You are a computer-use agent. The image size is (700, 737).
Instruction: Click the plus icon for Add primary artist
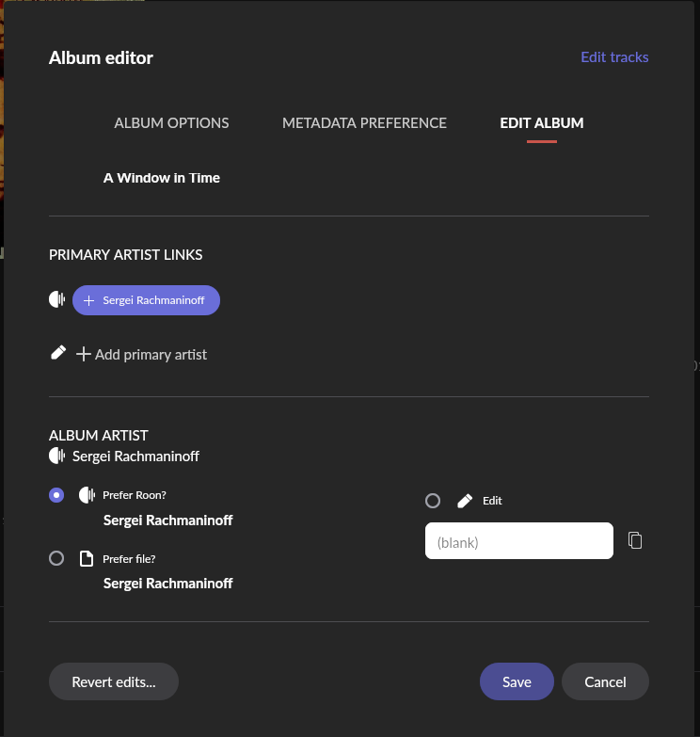tap(84, 354)
